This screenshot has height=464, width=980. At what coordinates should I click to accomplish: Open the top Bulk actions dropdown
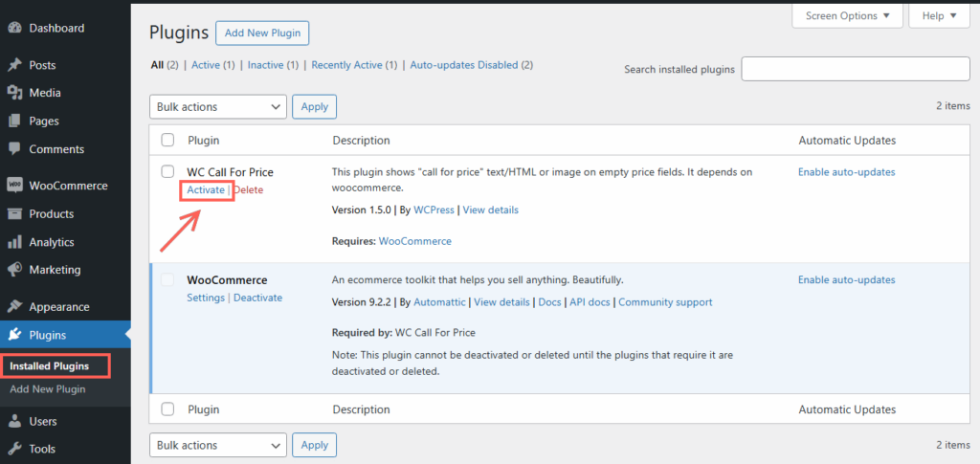[218, 107]
